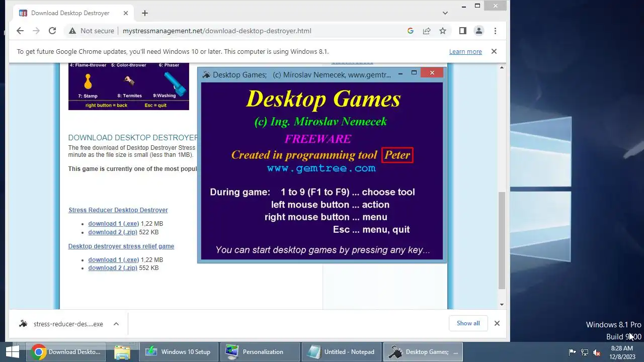Click the DOWNLOAD DESKTOP DESTROYER heading

coord(133,138)
